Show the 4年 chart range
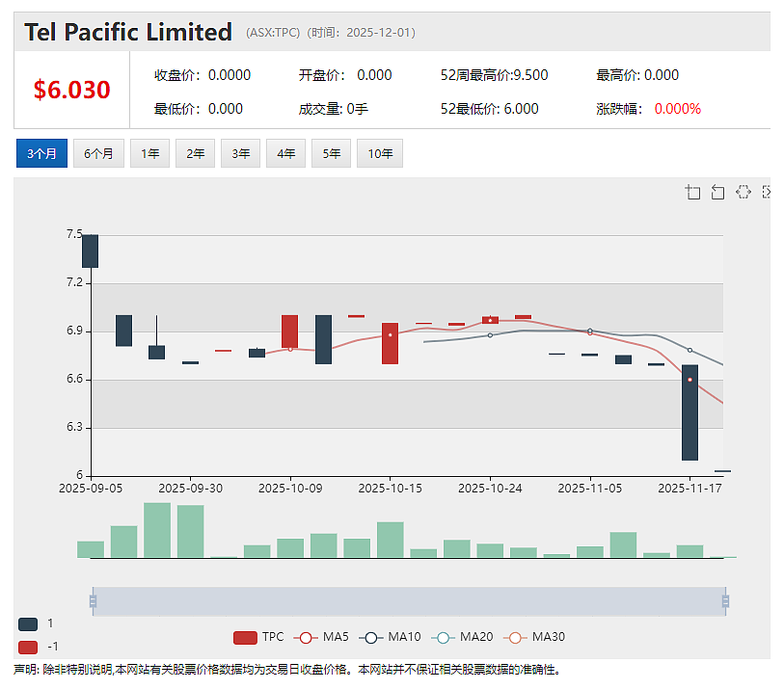Image resolution: width=784 pixels, height=689 pixels. 286,153
